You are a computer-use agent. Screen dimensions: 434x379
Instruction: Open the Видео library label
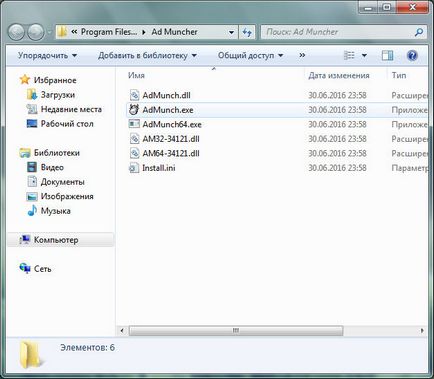pos(52,167)
